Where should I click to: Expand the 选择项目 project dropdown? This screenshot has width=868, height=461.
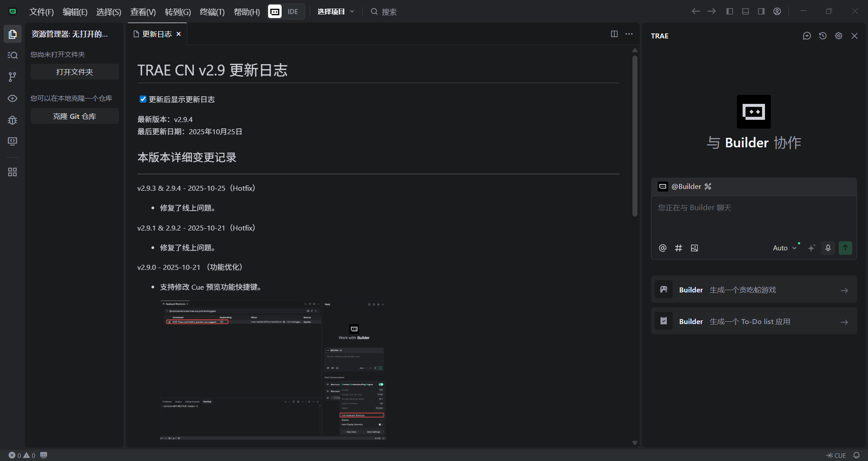tap(335, 12)
